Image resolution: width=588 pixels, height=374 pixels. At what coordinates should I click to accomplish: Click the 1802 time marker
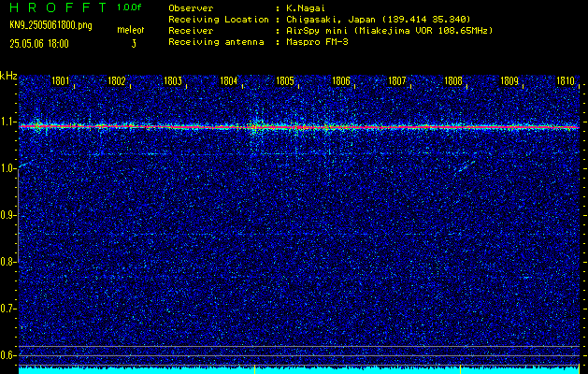[x=116, y=80]
